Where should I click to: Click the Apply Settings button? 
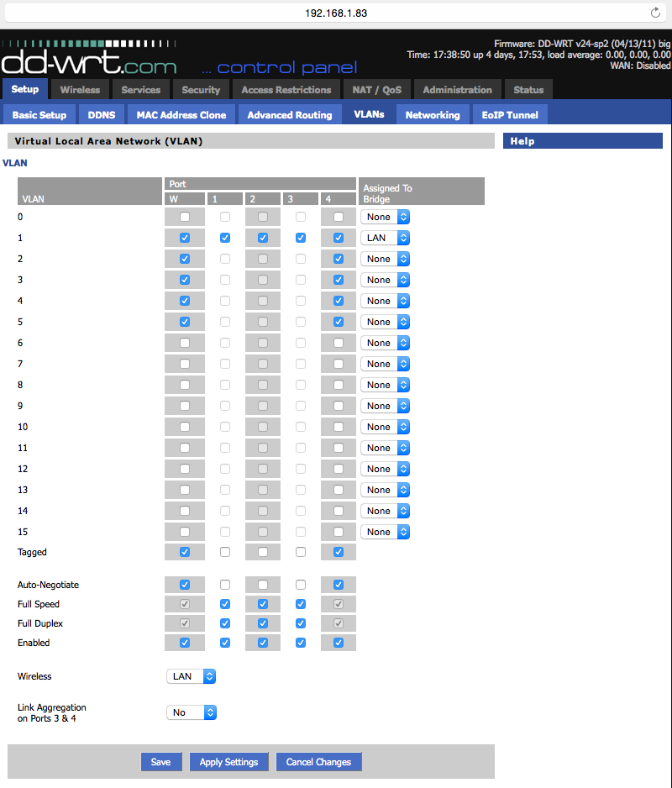[x=228, y=762]
